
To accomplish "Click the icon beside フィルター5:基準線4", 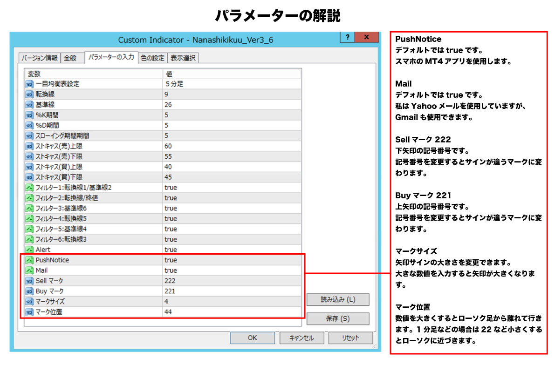I will (29, 229).
